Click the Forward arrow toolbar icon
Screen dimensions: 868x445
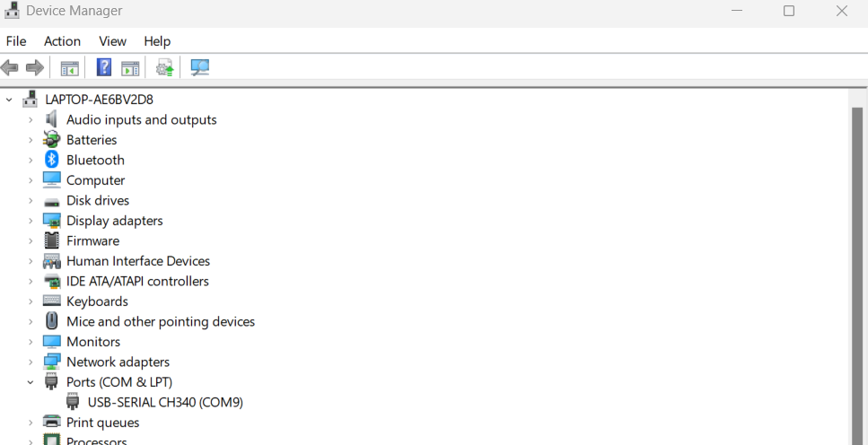(35, 68)
